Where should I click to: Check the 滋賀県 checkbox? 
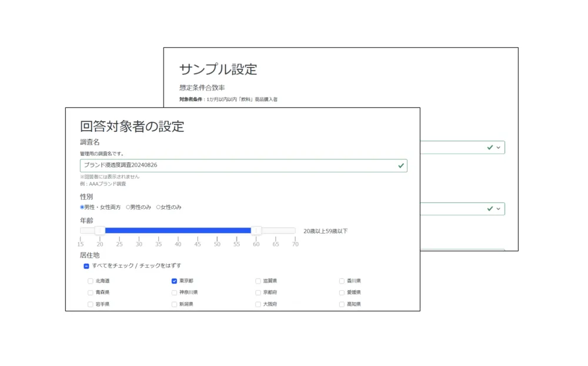[x=258, y=281]
